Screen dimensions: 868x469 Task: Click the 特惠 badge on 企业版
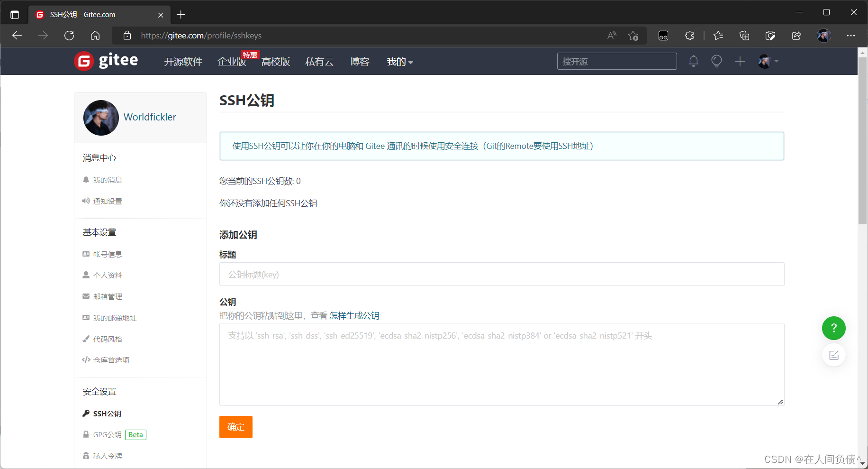[x=250, y=55]
